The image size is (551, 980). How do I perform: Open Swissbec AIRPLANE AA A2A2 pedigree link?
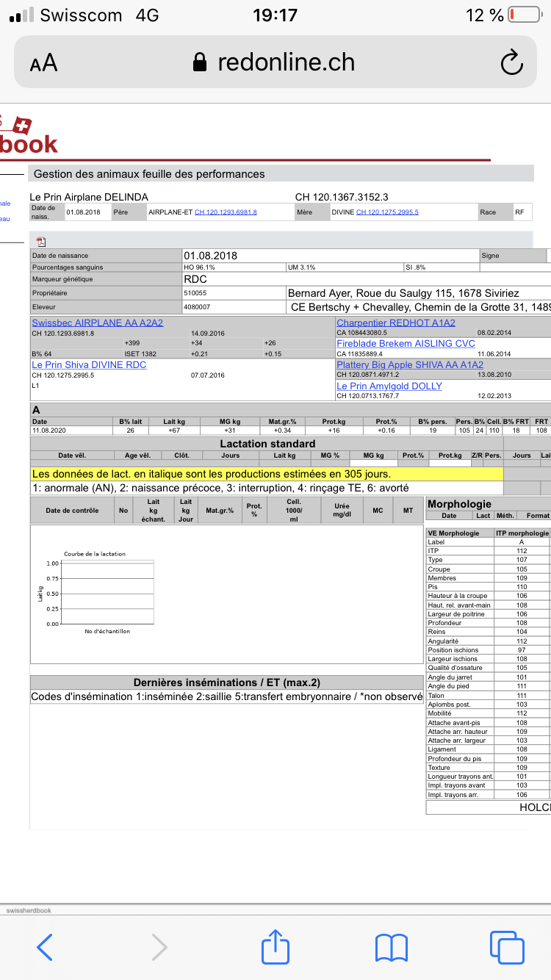click(x=97, y=323)
